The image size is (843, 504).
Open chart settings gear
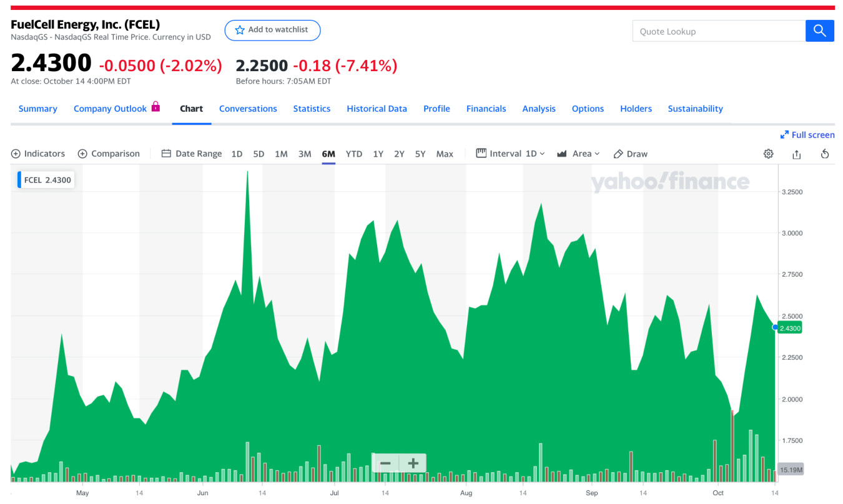coord(769,154)
